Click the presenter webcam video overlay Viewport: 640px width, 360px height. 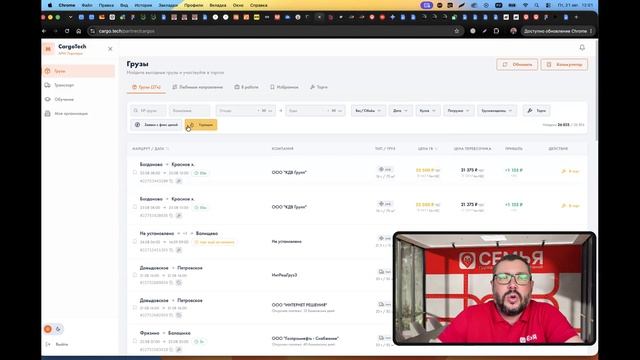[494, 289]
